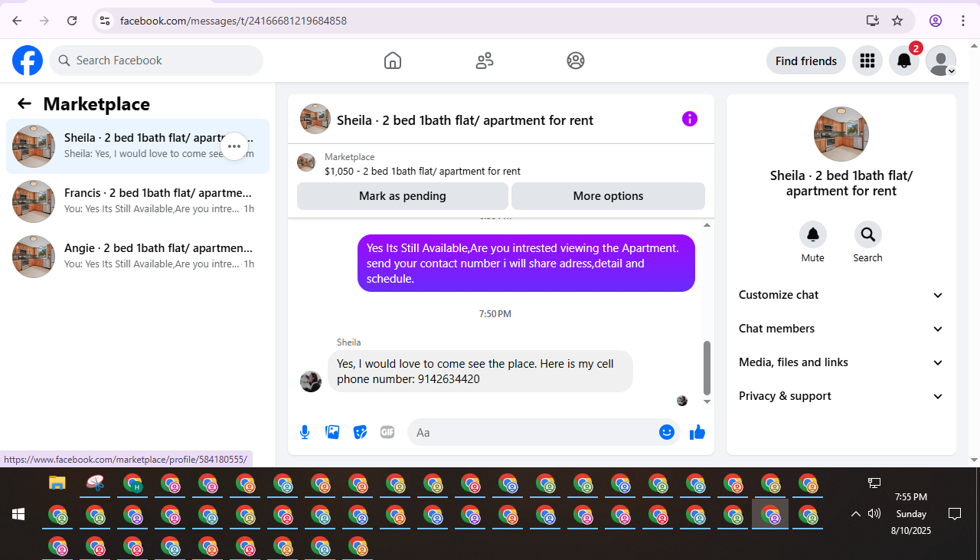This screenshot has height=560, width=980.
Task: Open the Snipping Tool taskbar icon
Action: point(95,483)
